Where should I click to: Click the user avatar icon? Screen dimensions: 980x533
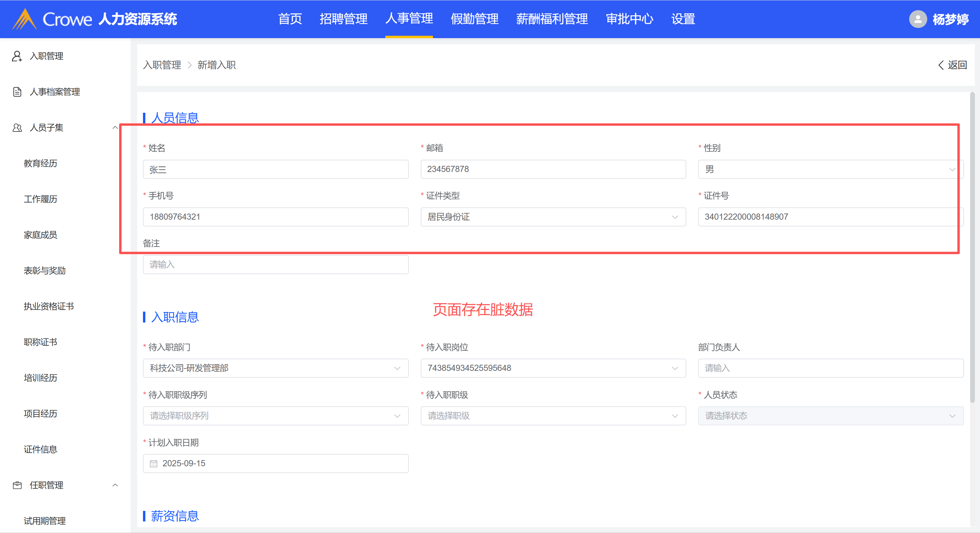pos(918,19)
